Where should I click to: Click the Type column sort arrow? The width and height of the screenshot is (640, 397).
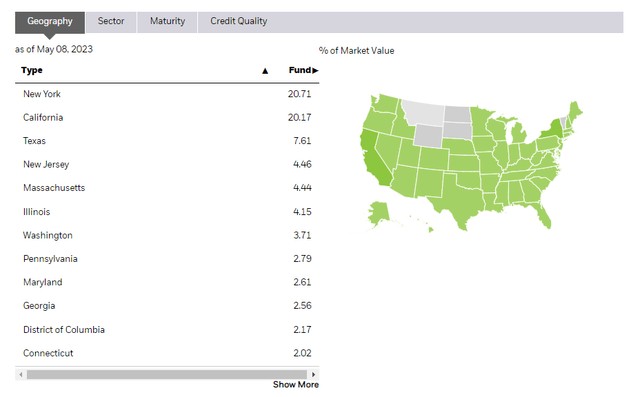[265, 71]
